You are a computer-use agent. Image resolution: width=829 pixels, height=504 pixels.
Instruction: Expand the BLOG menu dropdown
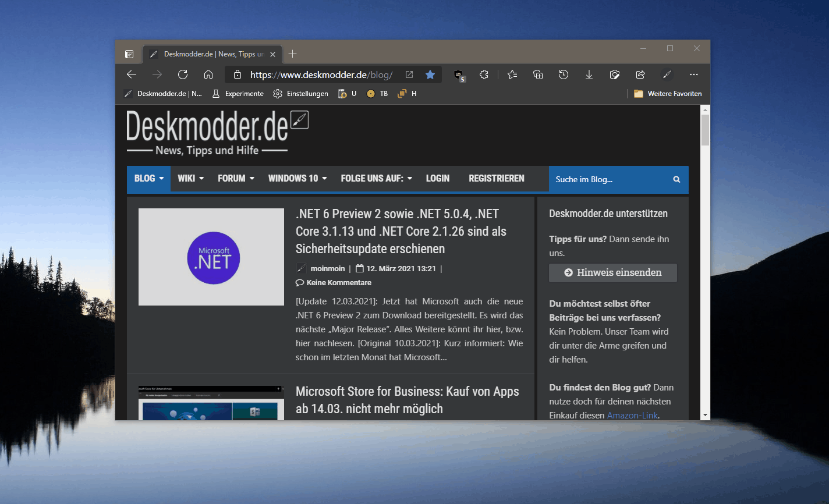tap(148, 179)
